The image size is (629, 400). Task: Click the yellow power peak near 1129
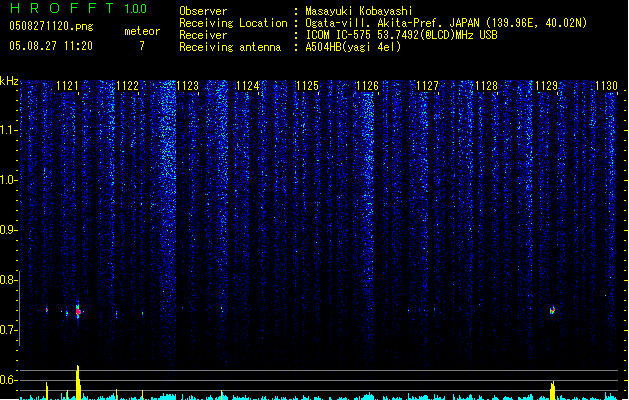[x=553, y=390]
